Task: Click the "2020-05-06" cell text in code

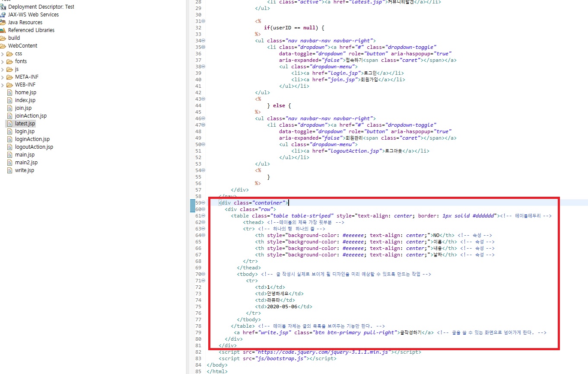Action: (282, 307)
